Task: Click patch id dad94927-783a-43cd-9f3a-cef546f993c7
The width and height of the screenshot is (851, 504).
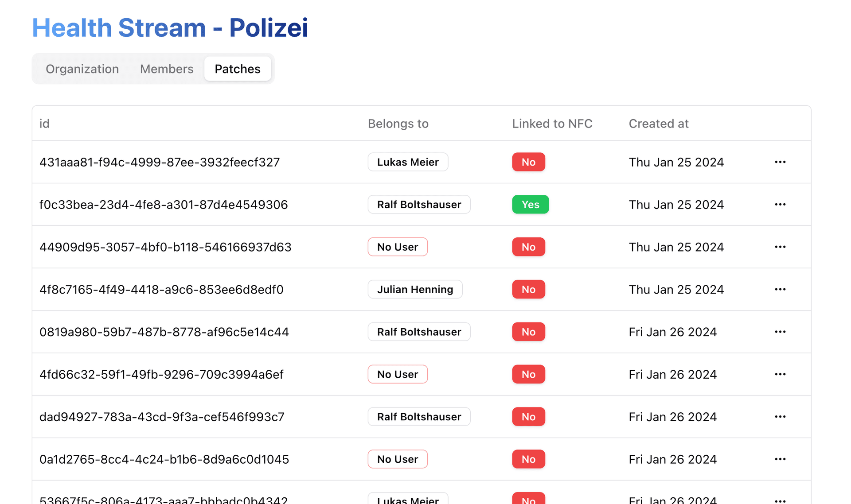Action: click(x=162, y=417)
